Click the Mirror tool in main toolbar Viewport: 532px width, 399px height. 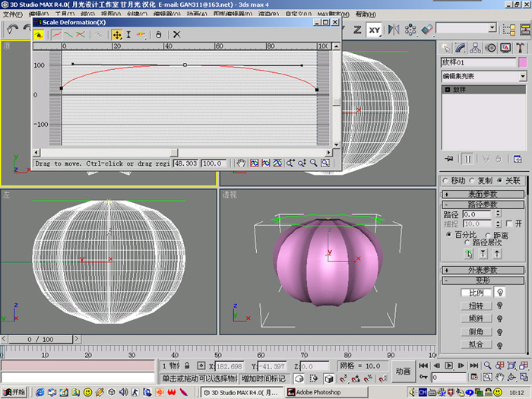(394, 30)
